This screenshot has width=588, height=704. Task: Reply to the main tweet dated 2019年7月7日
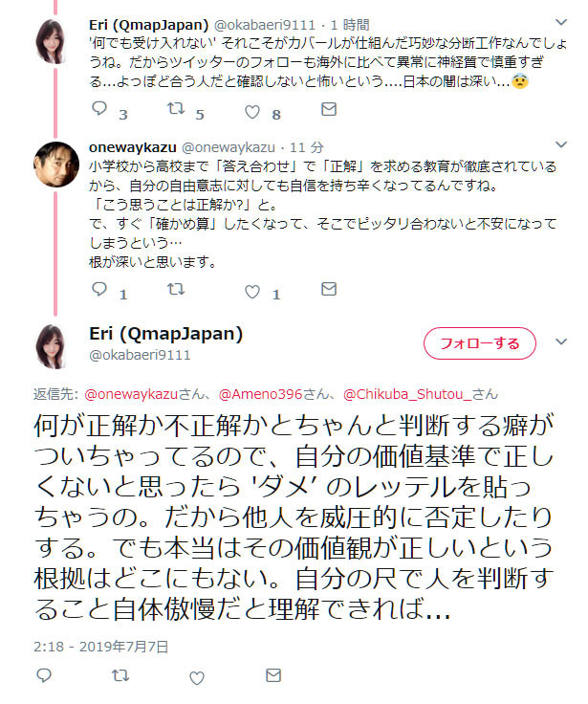(44, 674)
